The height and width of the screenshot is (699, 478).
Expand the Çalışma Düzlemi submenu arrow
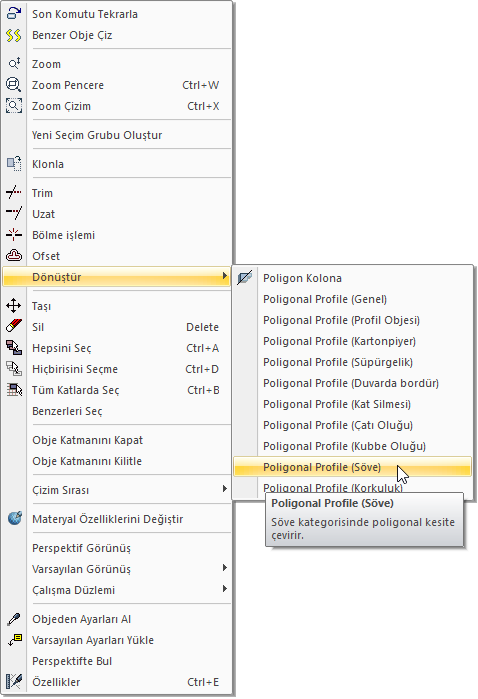tap(225, 589)
